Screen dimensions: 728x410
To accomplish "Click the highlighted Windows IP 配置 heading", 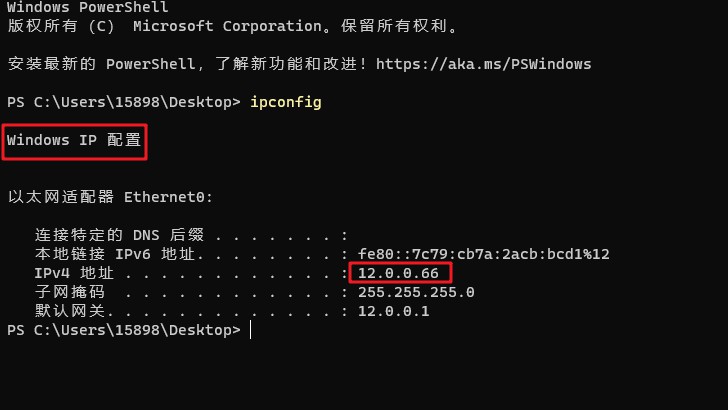I will point(75,141).
